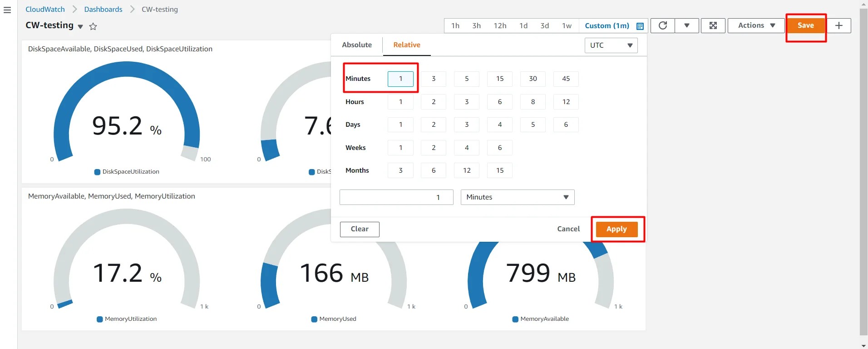Image resolution: width=868 pixels, height=349 pixels.
Task: Select 3h time range
Action: [x=476, y=26]
